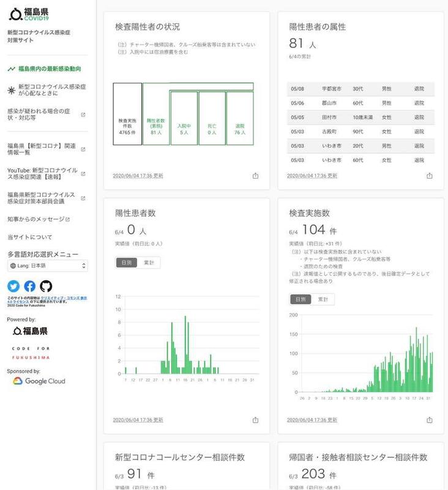Select 日別 toggle in 検査実施数 card
Screen dimensions: 448x490
click(301, 300)
